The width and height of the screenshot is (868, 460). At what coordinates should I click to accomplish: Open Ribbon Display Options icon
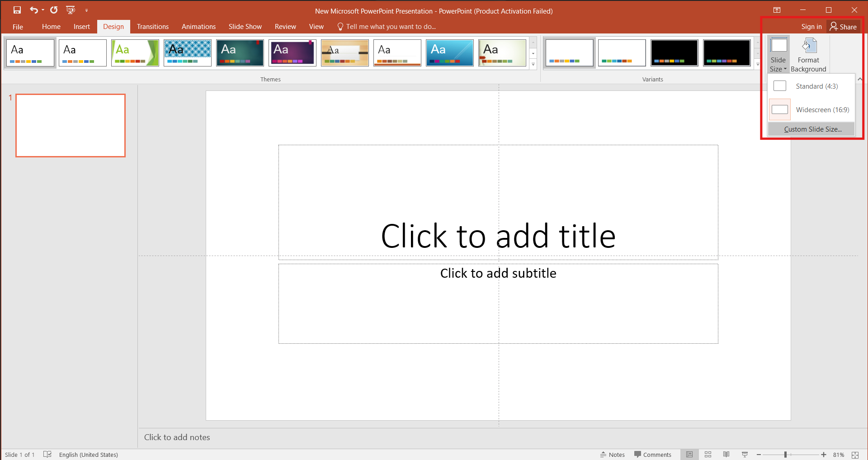[777, 10]
